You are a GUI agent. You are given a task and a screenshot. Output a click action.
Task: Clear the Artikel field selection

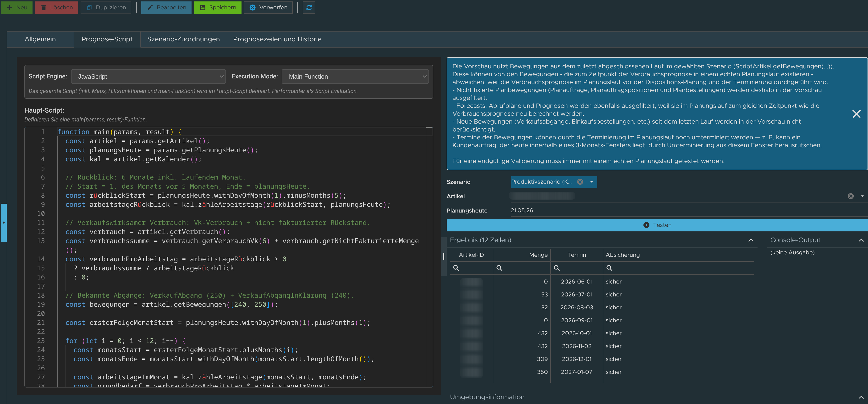point(851,196)
